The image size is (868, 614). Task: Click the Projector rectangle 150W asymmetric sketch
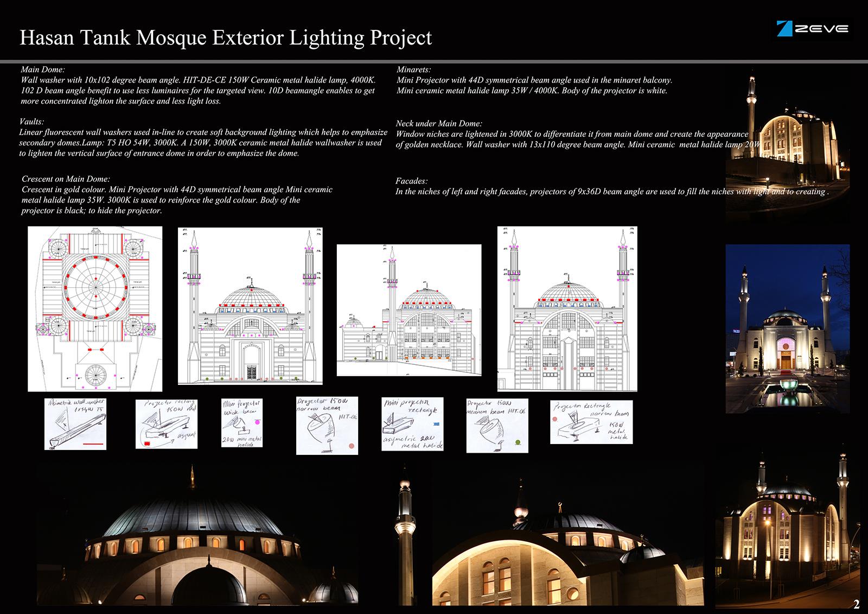point(166,424)
